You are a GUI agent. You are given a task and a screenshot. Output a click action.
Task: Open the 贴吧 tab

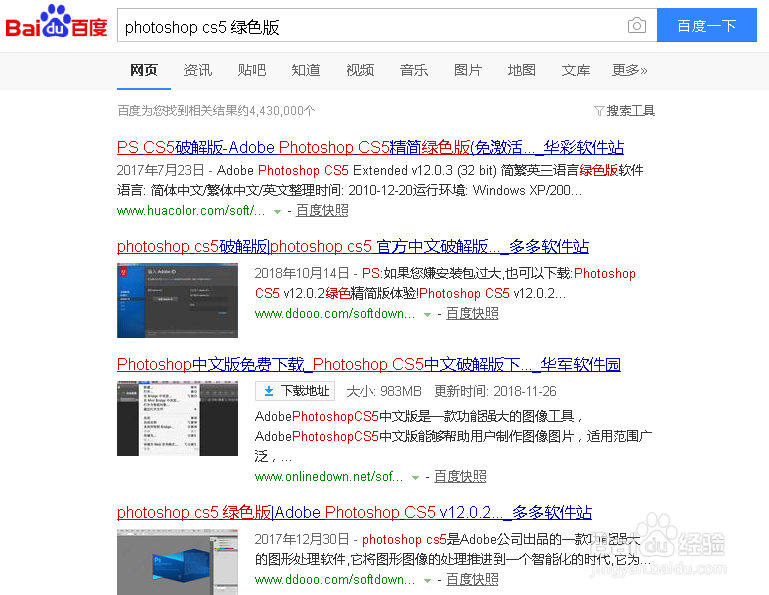point(252,70)
